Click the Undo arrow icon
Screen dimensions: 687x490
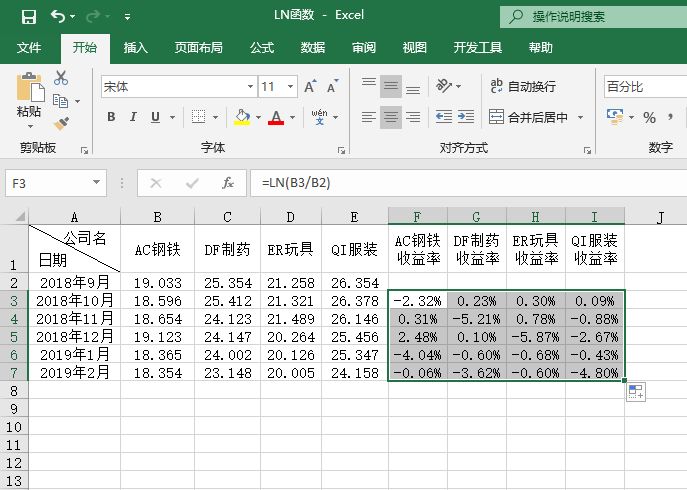(x=58, y=16)
